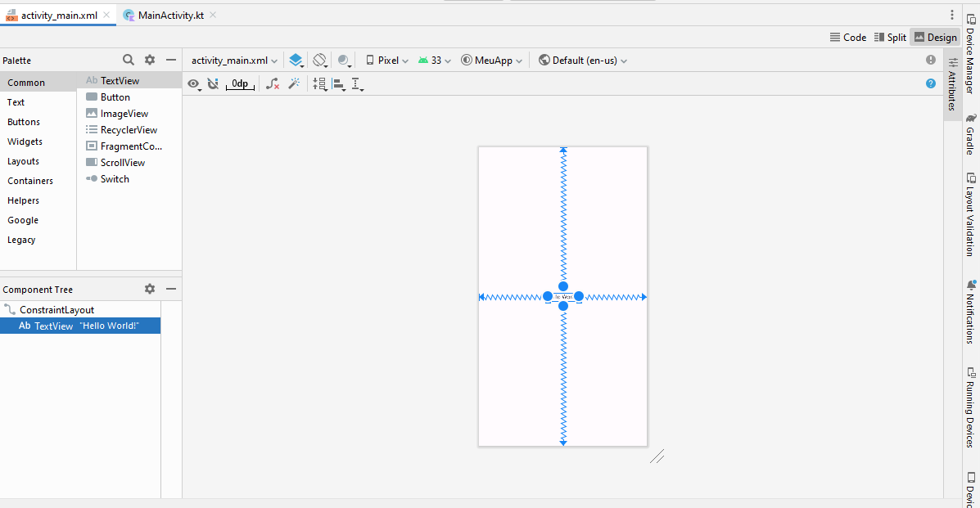
Task: Search the Palette with magnifier icon
Action: tap(129, 60)
